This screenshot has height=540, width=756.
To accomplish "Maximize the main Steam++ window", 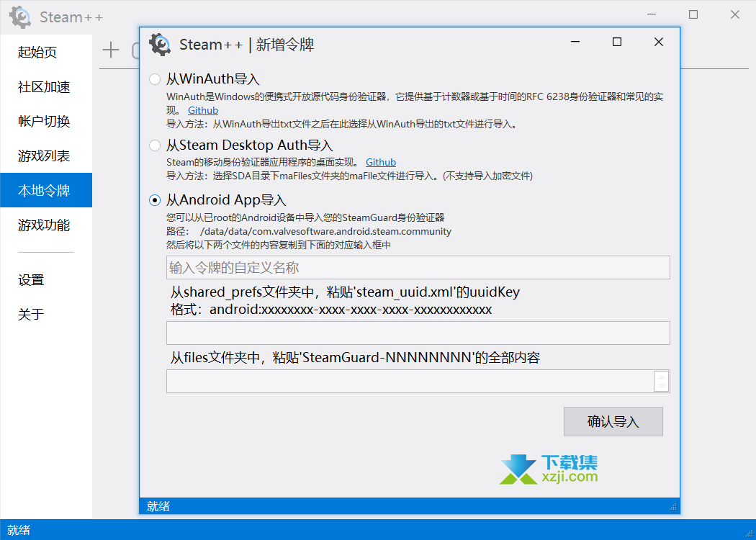I will pyautogui.click(x=693, y=14).
